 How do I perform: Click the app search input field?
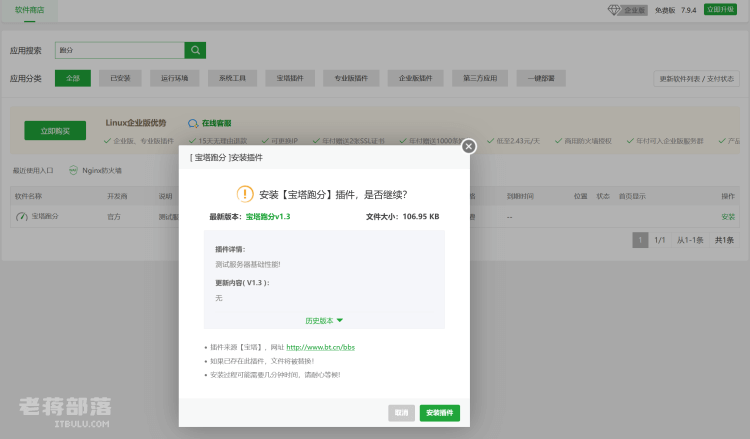(120, 50)
